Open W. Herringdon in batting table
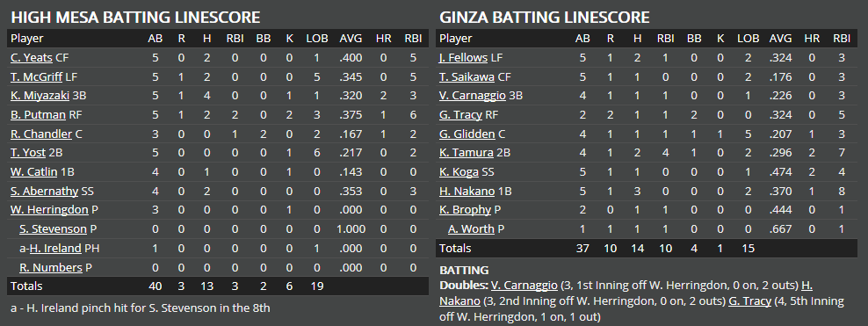This screenshot has width=868, height=326. point(49,210)
